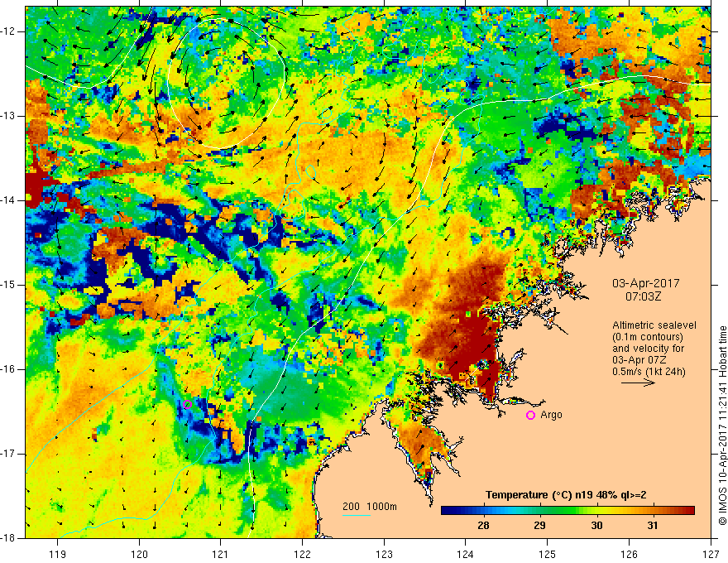Image resolution: width=728 pixels, height=563 pixels.
Task: Click longitude axis label '125'
Action: [x=548, y=554]
